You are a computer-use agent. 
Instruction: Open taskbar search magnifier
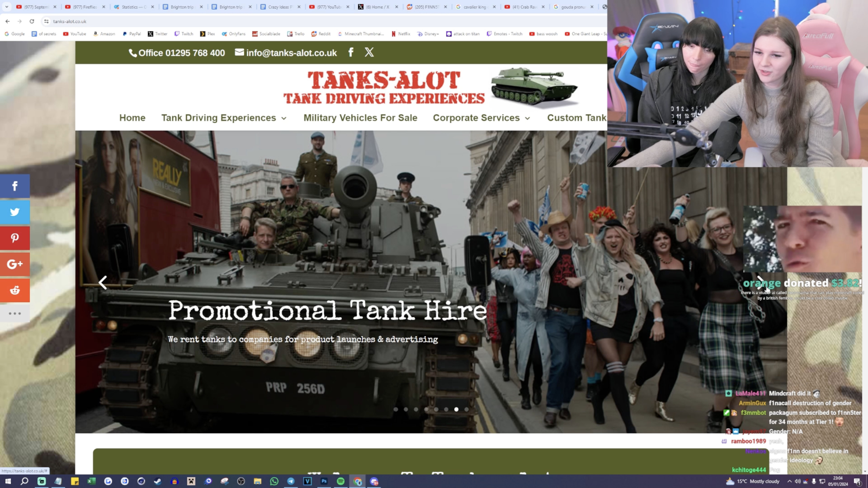click(x=25, y=481)
